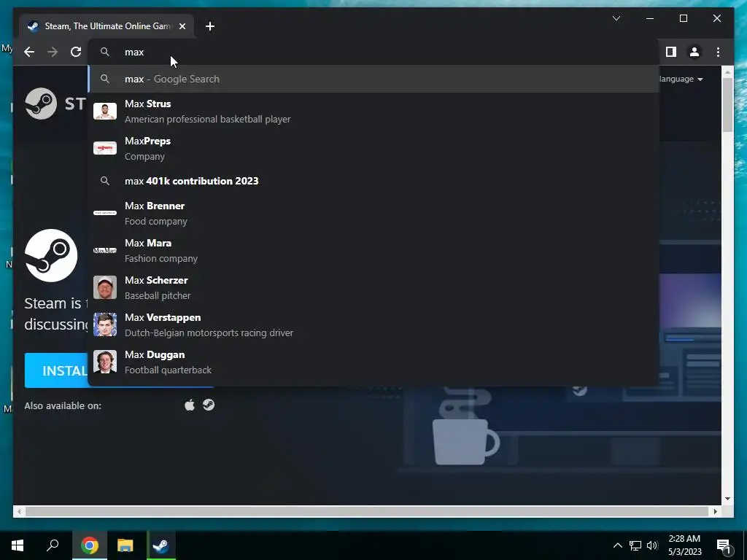
Task: Close the Steam browser tab
Action: (182, 26)
